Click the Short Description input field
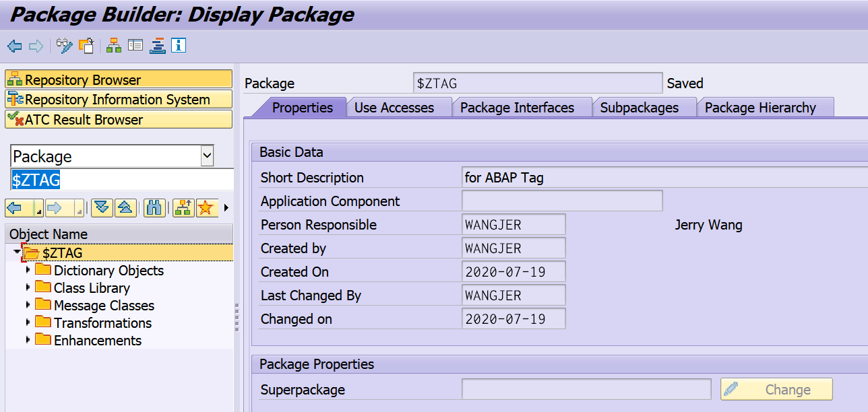 pyautogui.click(x=664, y=178)
